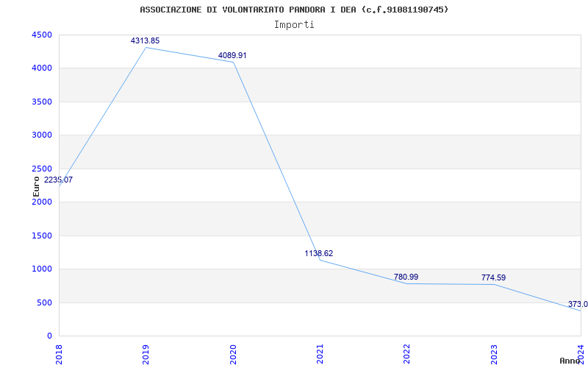
Task: Click the 2500 y-axis value
Action: pos(42,169)
